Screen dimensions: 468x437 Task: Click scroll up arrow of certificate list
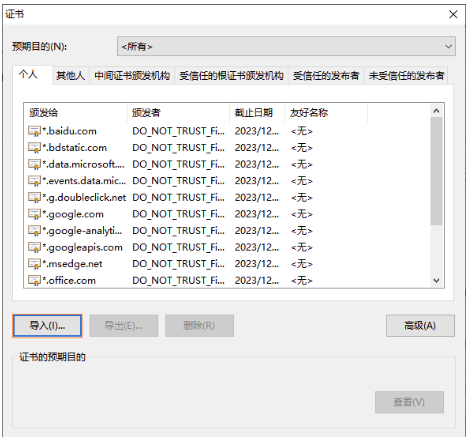(x=436, y=111)
